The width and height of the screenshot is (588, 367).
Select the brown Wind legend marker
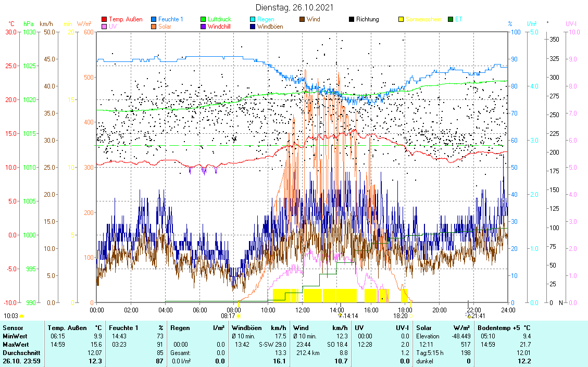point(302,19)
